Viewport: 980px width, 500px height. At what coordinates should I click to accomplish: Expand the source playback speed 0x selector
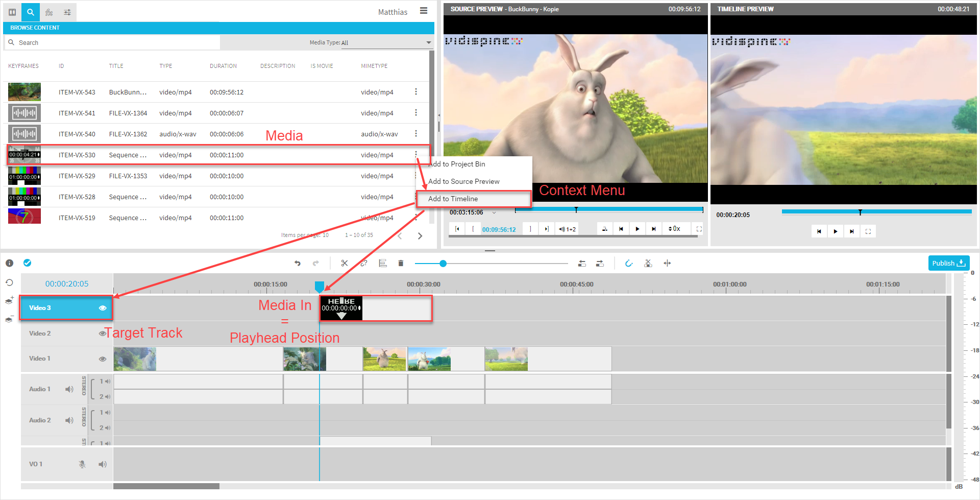pos(674,229)
